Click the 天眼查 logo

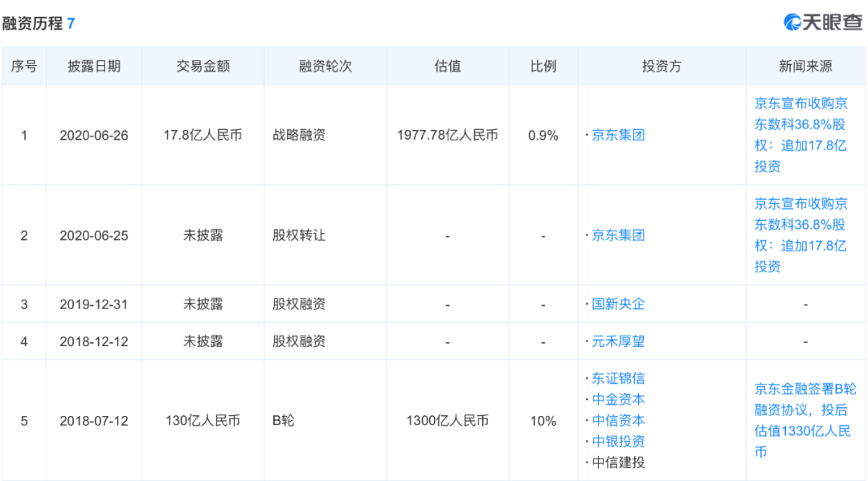click(823, 22)
